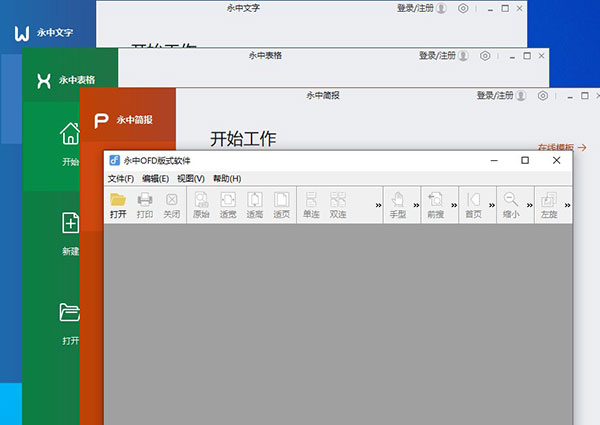The height and width of the screenshot is (425, 600).
Task: Click 登录/注册 in 永中简报 window
Action: point(498,96)
